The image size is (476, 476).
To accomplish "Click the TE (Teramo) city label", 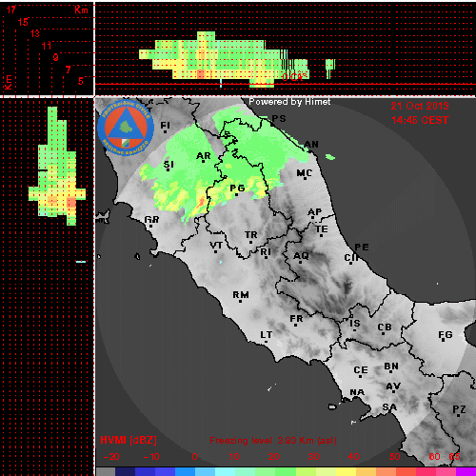I will point(322,229).
